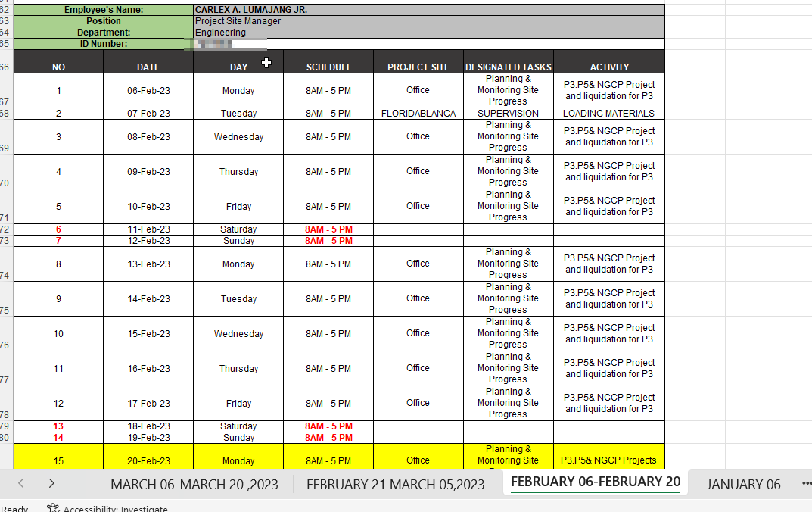This screenshot has height=512, width=812.
Task: Select date cell 17-Feb-23
Action: pos(148,403)
